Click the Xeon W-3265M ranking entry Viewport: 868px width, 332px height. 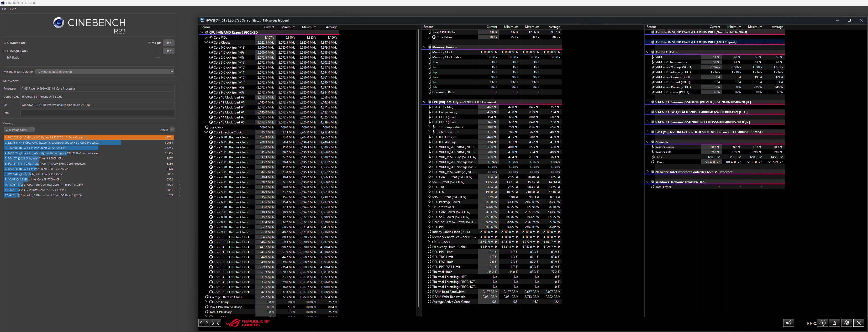(89, 148)
